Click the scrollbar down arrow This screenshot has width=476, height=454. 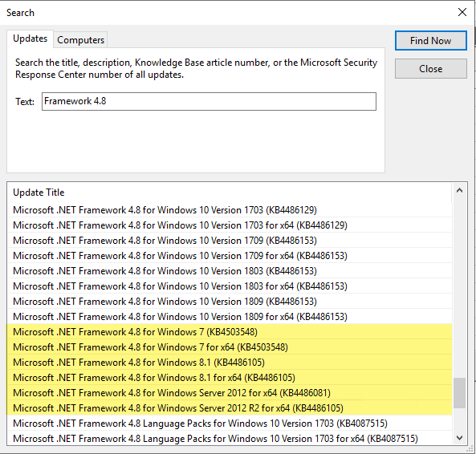click(x=459, y=438)
